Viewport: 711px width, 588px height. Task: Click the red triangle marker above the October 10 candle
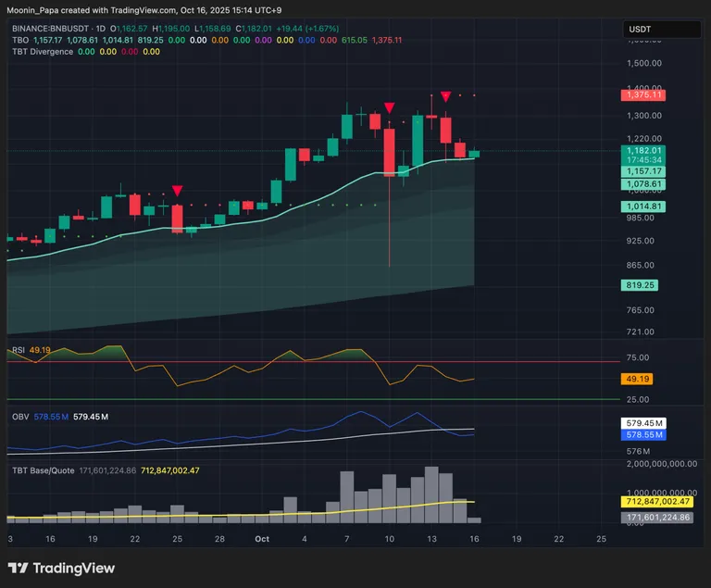pyautogui.click(x=390, y=108)
